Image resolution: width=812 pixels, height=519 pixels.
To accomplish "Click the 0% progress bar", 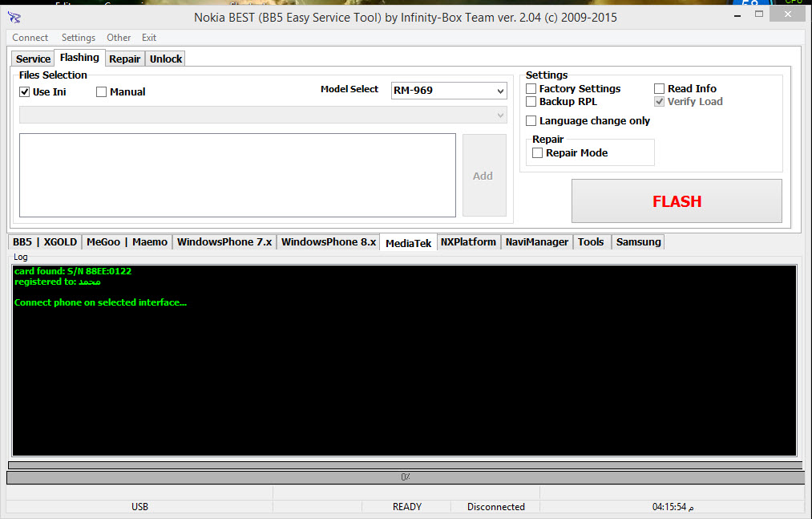I will [406, 477].
